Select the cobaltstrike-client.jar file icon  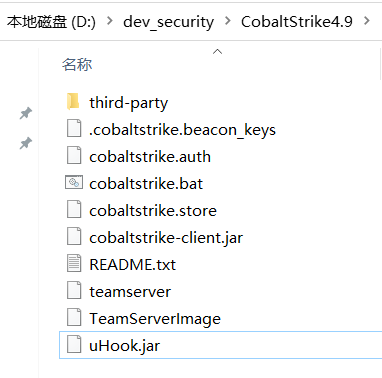(x=74, y=236)
